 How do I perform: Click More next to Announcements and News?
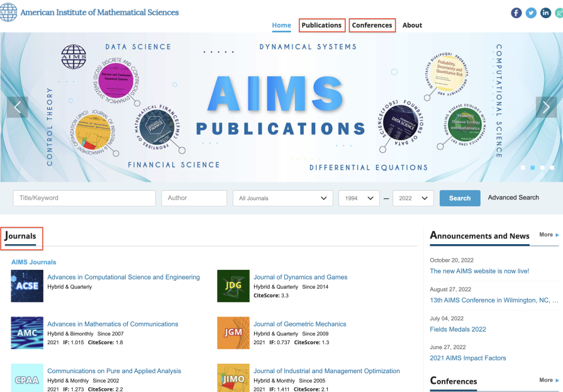tap(549, 235)
